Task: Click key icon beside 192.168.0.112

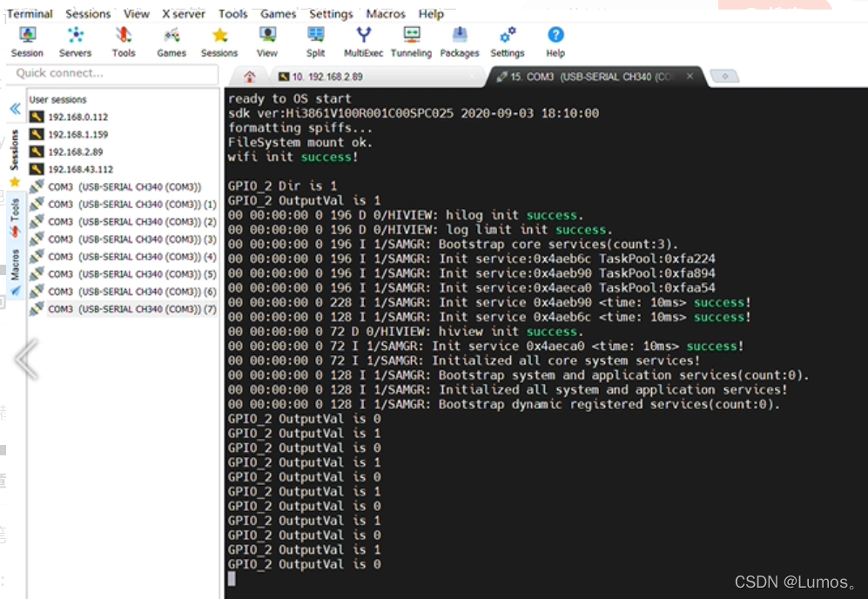Action: [37, 117]
